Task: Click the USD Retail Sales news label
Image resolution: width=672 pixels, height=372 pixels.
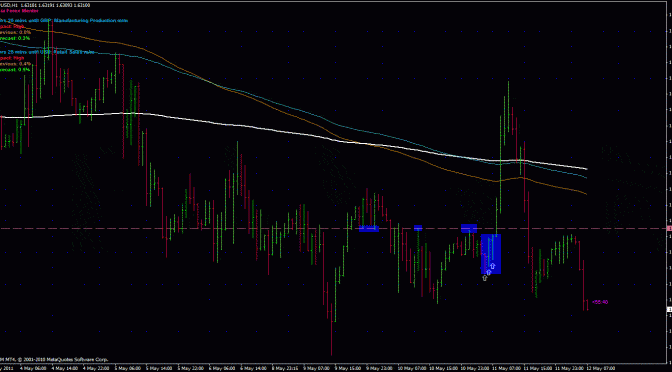Action: coord(47,52)
